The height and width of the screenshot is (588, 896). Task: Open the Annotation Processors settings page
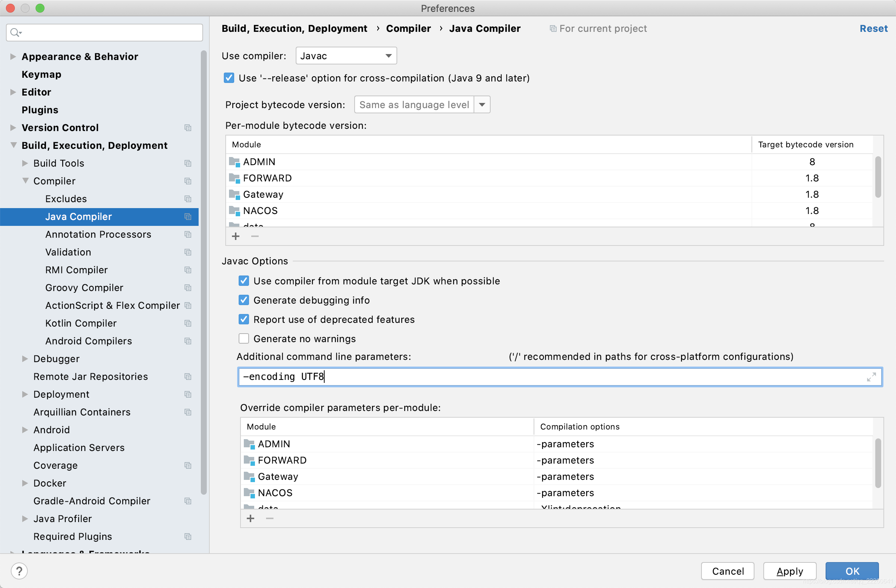pos(99,234)
